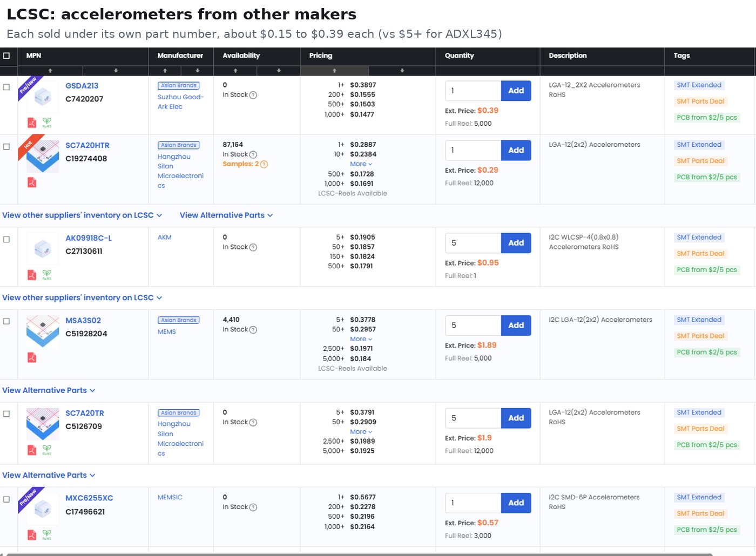Click the horizontal scrollbar at bottom
756x556 pixels.
359,554
